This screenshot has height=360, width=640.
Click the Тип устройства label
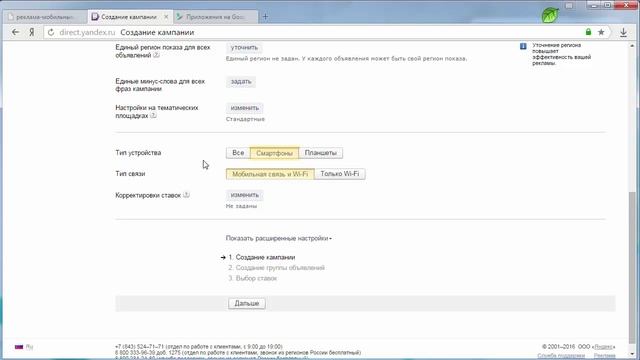[138, 153]
